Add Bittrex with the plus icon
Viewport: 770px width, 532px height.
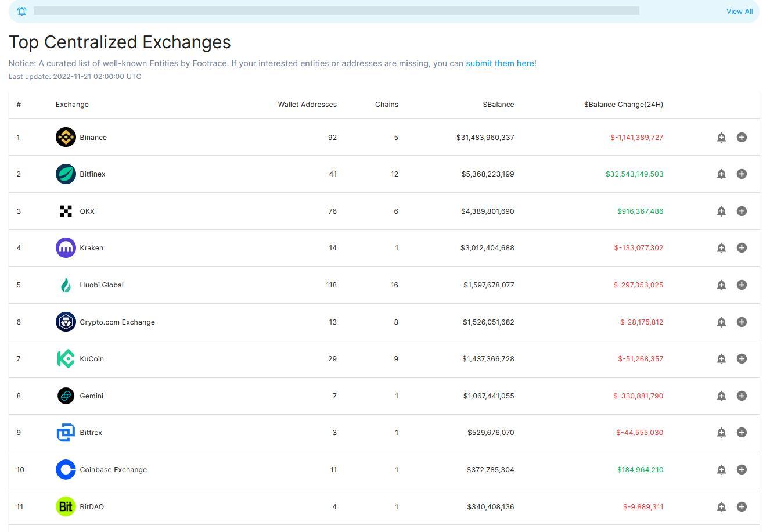[x=742, y=433]
